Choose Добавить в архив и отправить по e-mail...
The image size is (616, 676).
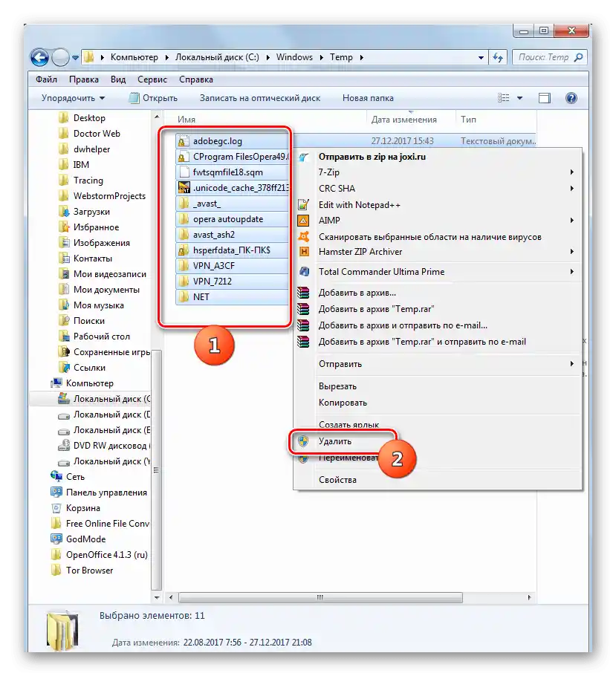pos(438,325)
